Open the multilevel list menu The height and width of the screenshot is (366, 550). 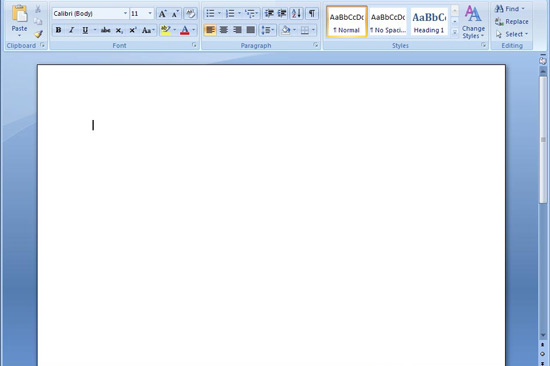[x=251, y=14]
